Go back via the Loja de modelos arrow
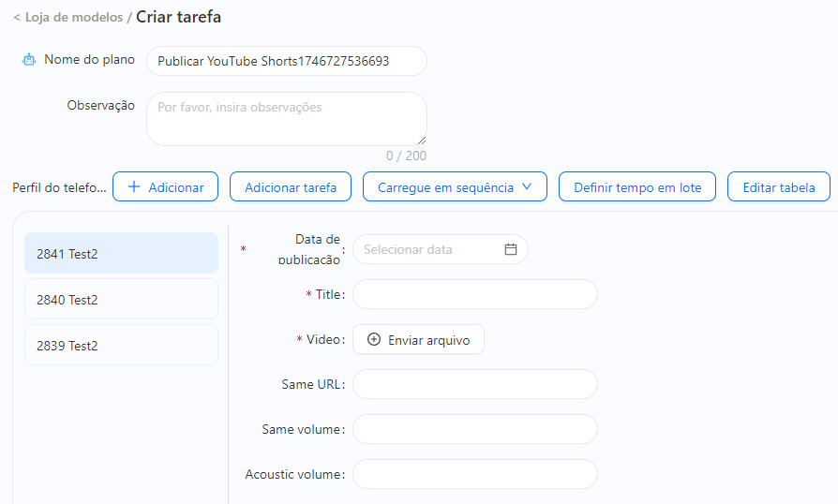This screenshot has width=838, height=504. 17,18
